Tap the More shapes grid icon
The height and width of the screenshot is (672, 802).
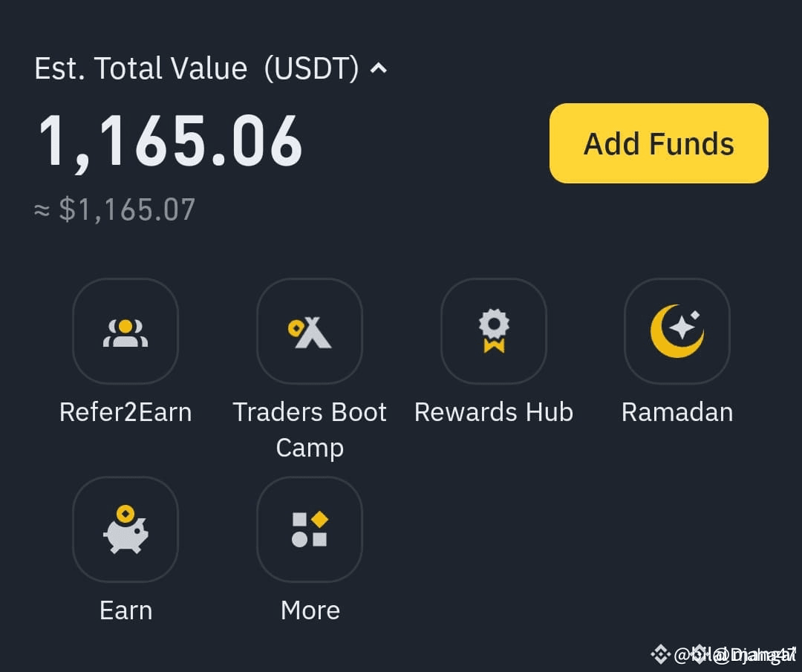coord(310,529)
